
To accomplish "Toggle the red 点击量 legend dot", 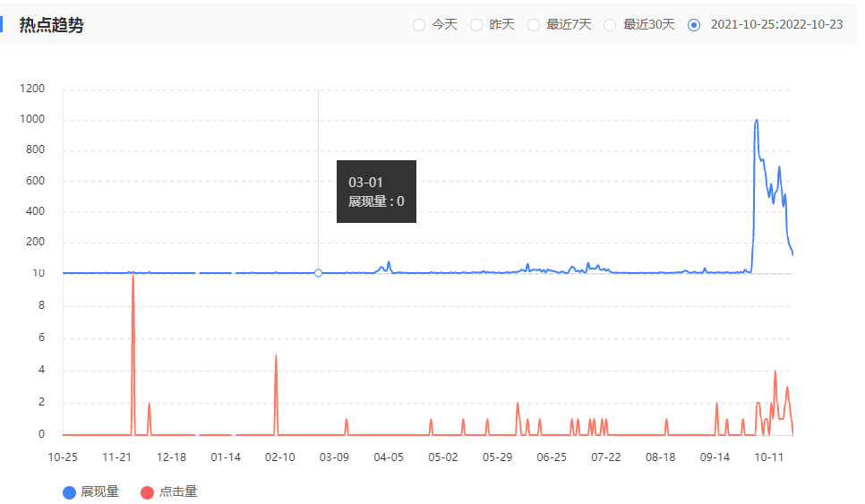I will pyautogui.click(x=147, y=492).
